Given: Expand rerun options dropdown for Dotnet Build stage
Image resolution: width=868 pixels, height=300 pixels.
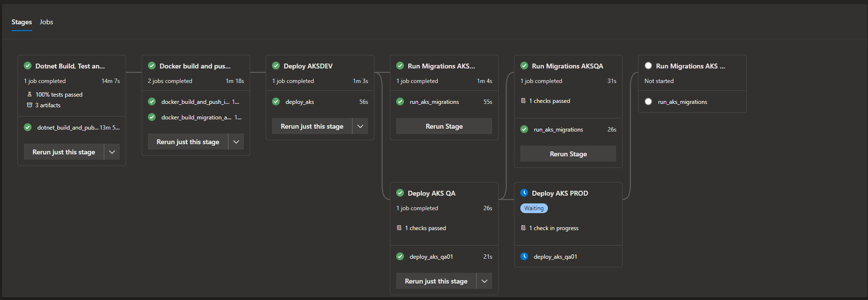Looking at the screenshot, I should pos(112,152).
